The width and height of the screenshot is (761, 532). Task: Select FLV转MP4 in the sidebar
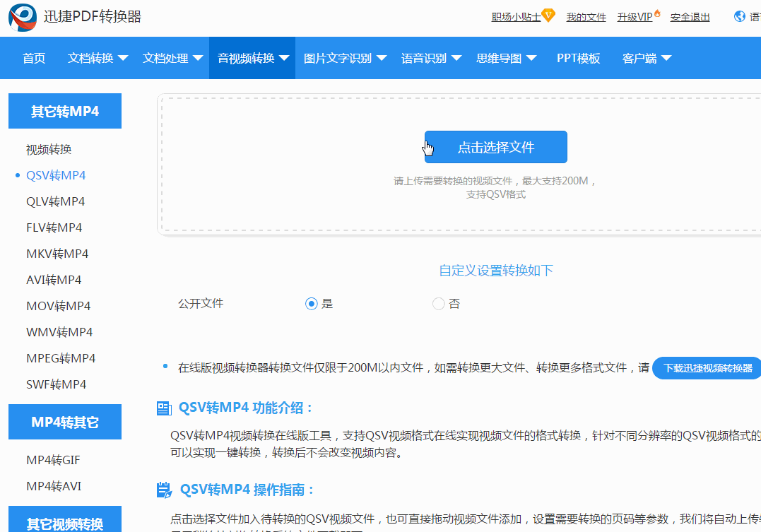pos(54,228)
